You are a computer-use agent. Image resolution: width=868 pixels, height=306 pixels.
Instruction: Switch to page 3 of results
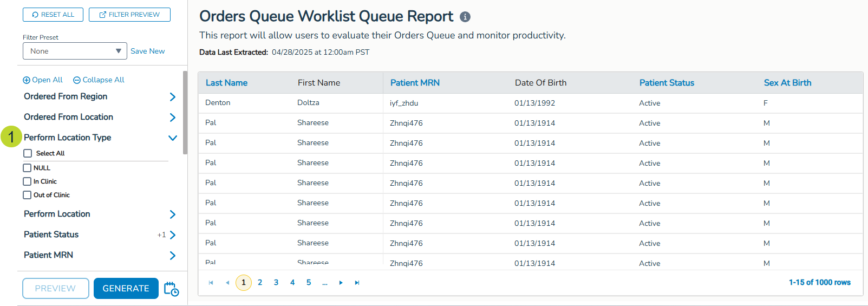click(x=276, y=283)
